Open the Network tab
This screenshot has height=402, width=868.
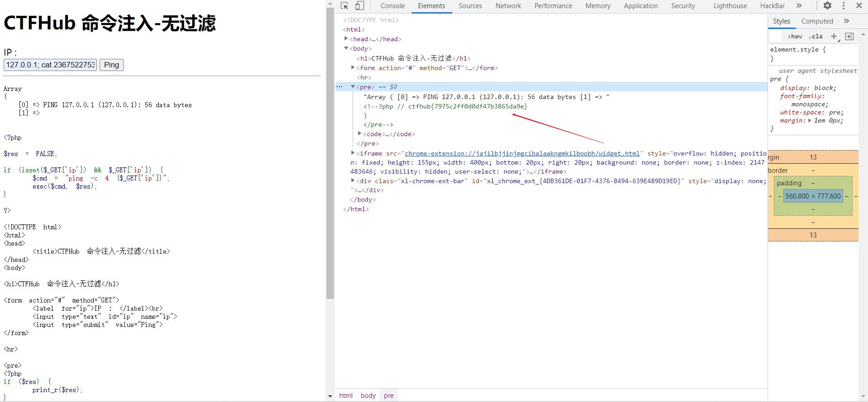click(x=508, y=6)
